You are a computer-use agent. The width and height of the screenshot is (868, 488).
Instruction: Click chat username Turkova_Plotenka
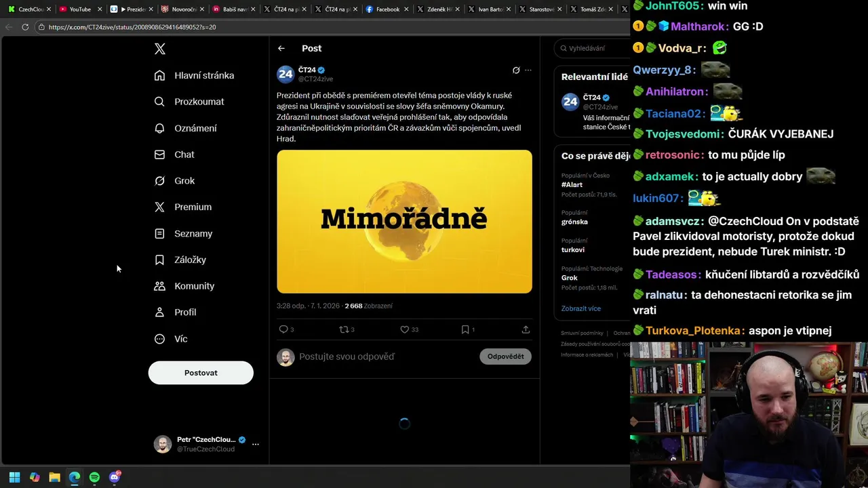point(692,331)
